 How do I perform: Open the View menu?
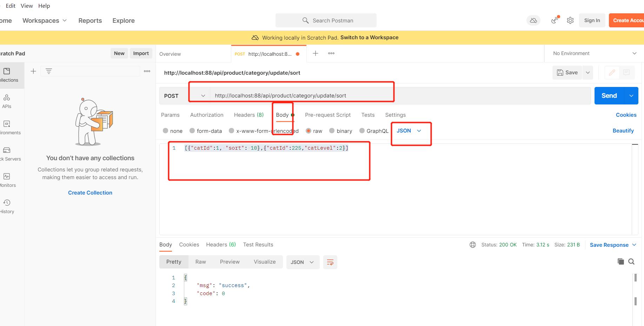[27, 6]
